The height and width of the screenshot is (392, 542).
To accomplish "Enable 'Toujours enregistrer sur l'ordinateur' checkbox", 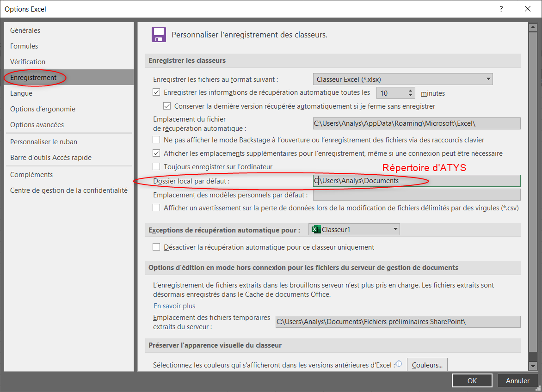I will coord(156,166).
